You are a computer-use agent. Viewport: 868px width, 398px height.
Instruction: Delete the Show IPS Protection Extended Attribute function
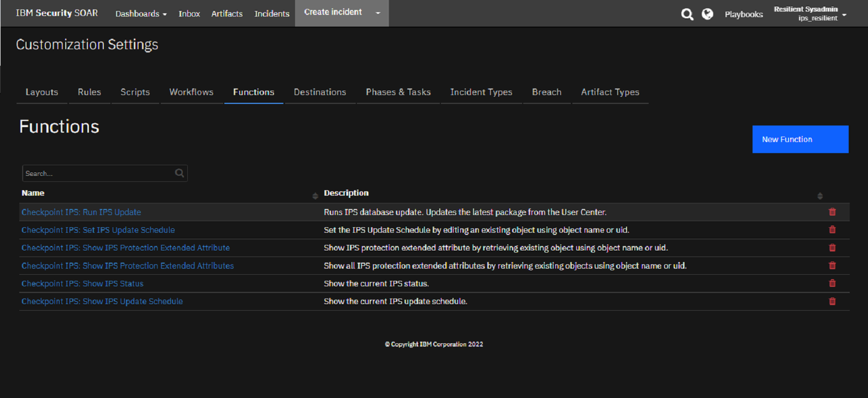[x=832, y=248]
